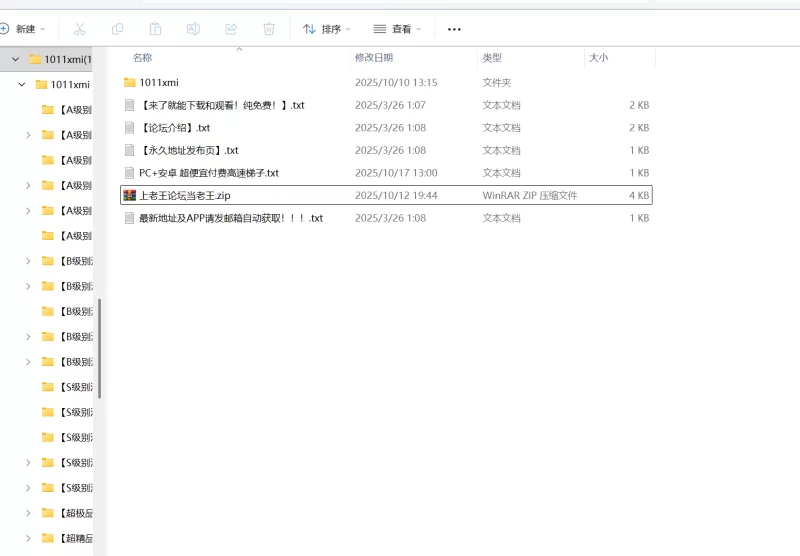Click the WinRAR icon of 上老王论坛当老王.zip
800x556 pixels.
tap(130, 195)
